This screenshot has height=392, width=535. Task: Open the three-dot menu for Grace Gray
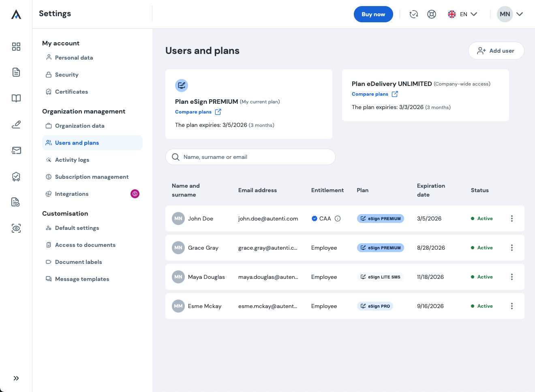(x=512, y=248)
